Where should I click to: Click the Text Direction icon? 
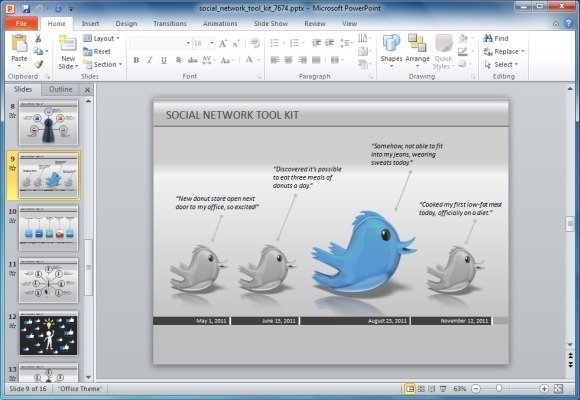click(363, 38)
